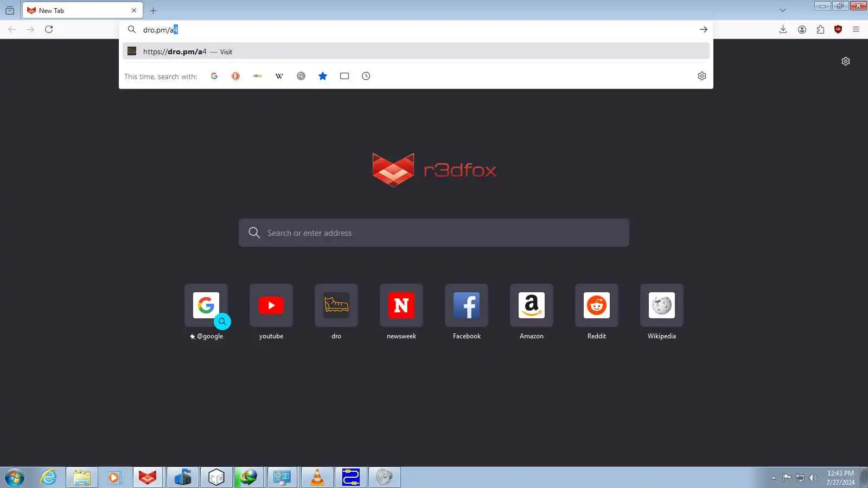Click the network tray icon
Viewport: 868px width, 488px height.
click(800, 478)
